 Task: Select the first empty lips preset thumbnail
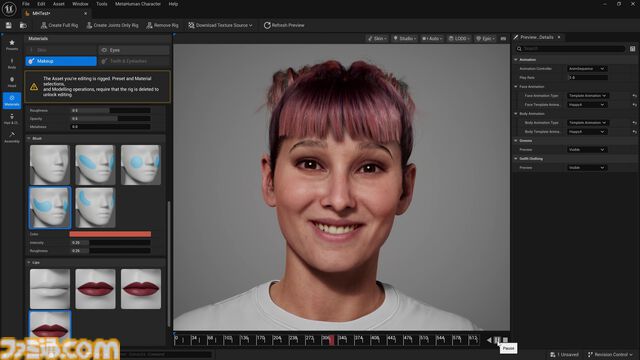[x=50, y=289]
